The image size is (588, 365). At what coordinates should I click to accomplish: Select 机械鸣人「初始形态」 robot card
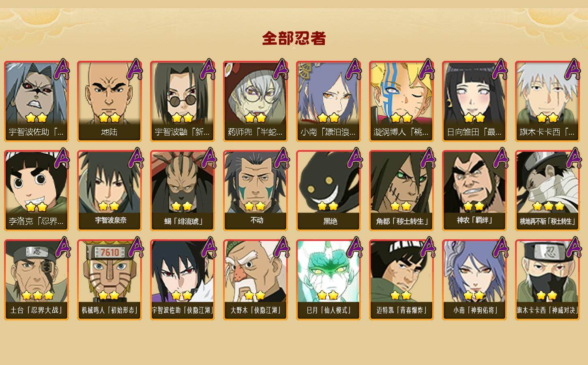click(109, 280)
